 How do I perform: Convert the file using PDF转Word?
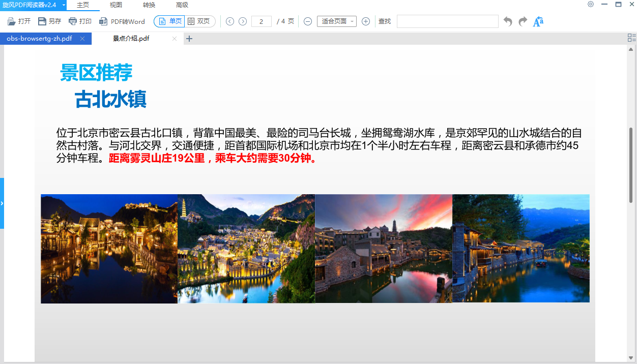point(122,21)
